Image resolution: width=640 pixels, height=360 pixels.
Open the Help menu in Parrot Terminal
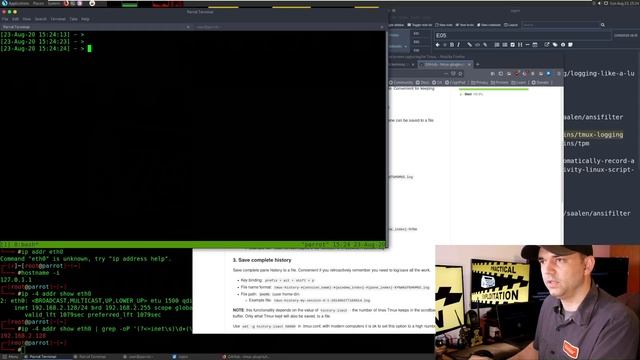(x=85, y=19)
